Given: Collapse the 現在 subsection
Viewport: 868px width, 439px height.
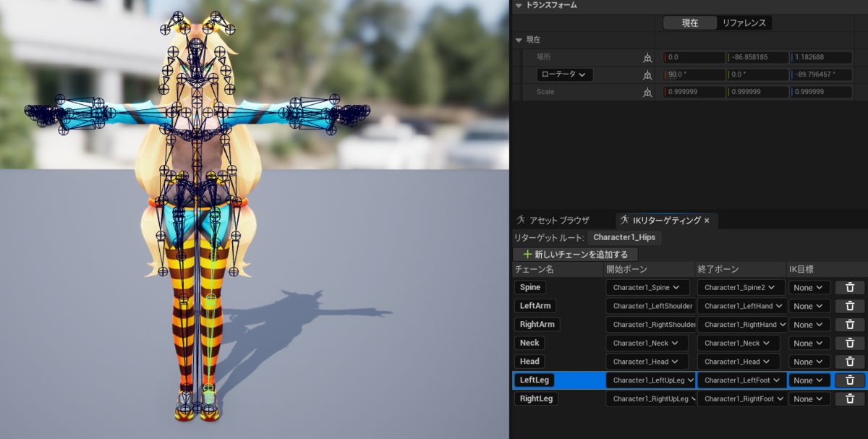Looking at the screenshot, I should [x=519, y=40].
